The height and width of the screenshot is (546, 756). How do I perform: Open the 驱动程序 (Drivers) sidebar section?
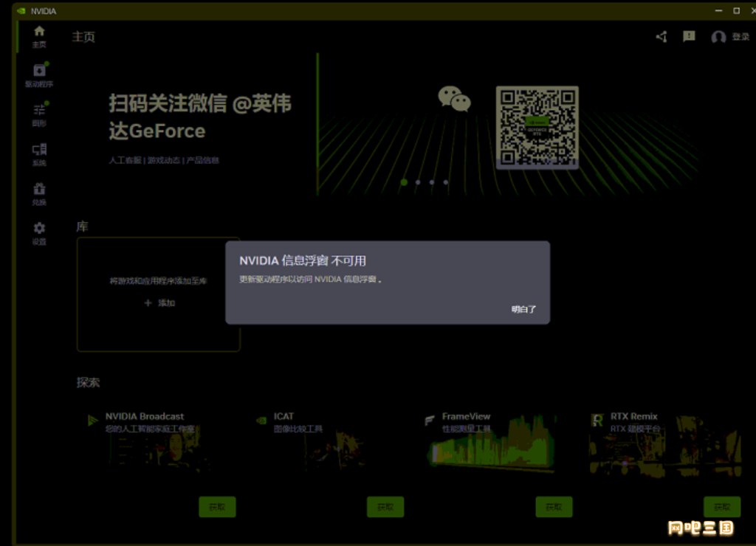(x=39, y=75)
